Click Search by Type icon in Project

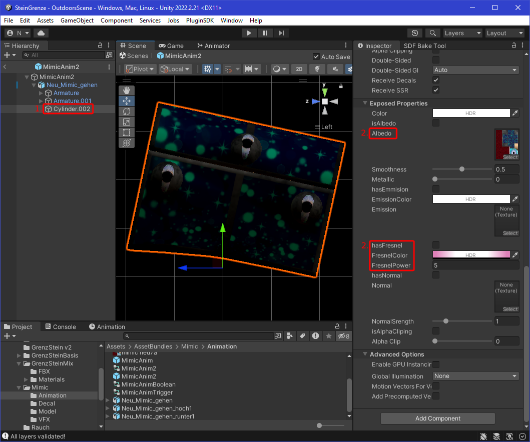point(290,336)
